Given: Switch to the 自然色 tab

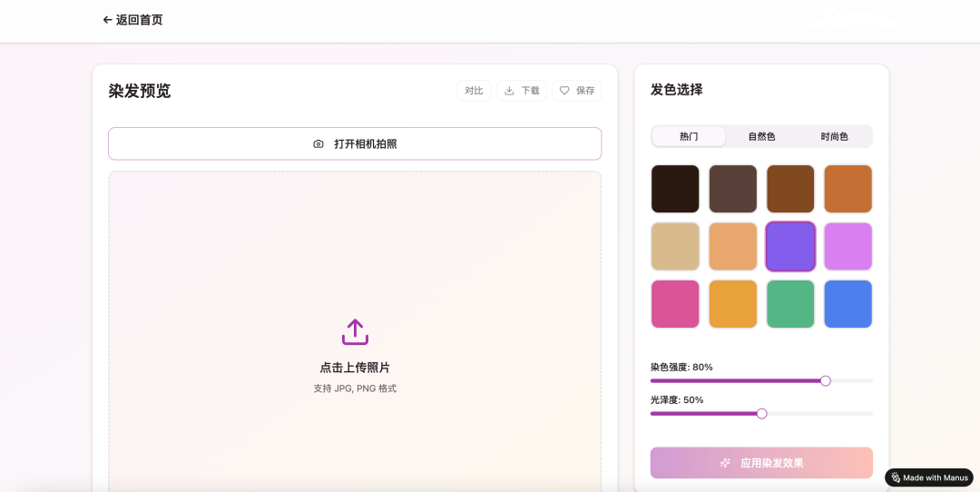Looking at the screenshot, I should (761, 136).
